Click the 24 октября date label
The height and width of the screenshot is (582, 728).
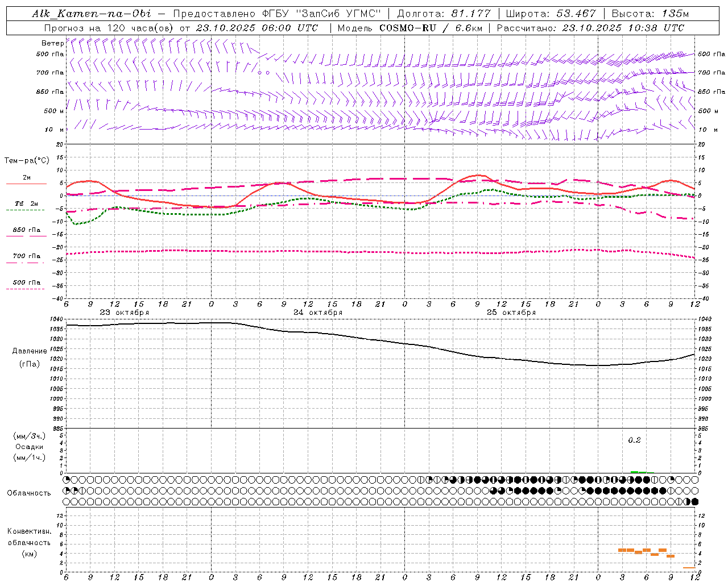click(x=318, y=313)
